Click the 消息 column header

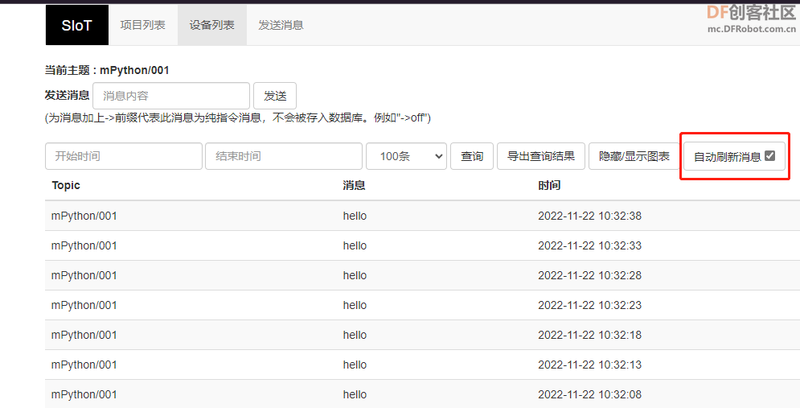pos(354,185)
